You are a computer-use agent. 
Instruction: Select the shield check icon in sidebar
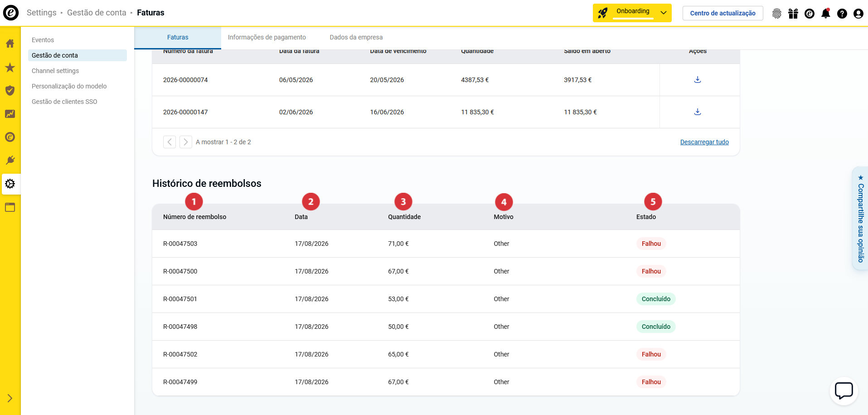click(10, 90)
